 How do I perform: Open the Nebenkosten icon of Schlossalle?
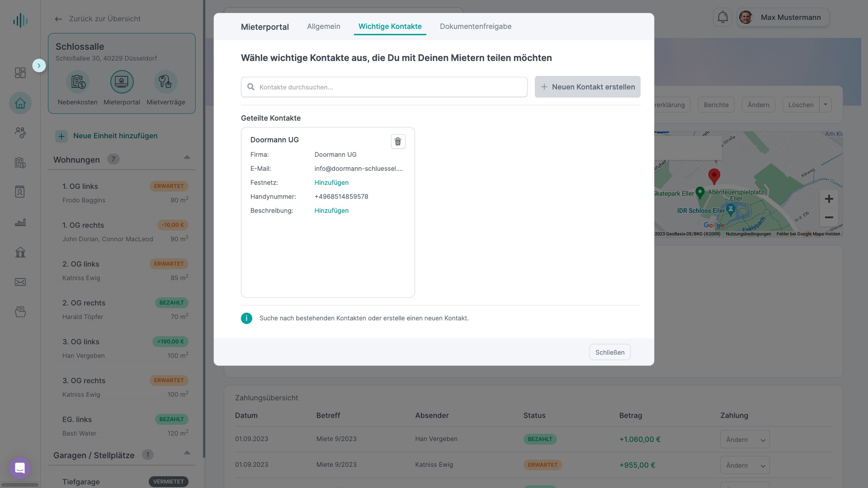click(78, 82)
